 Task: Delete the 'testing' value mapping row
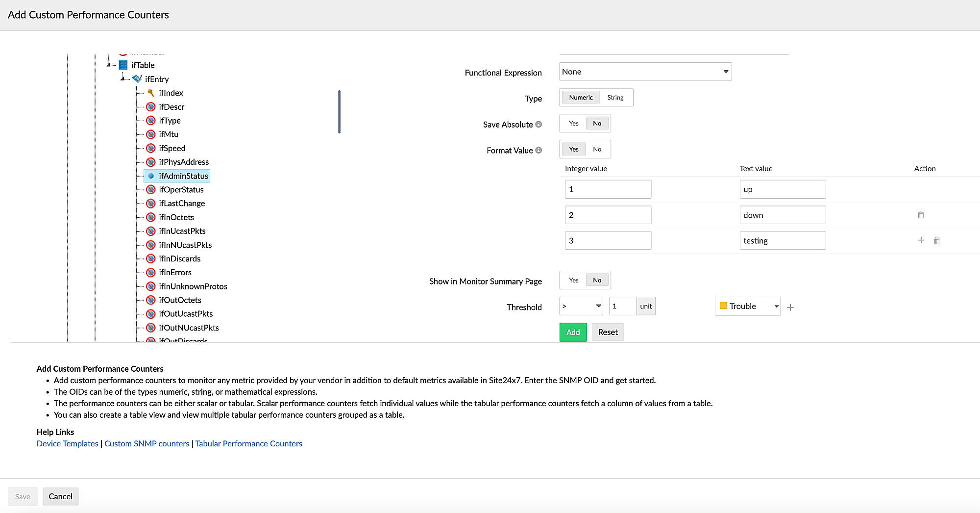pyautogui.click(x=936, y=240)
